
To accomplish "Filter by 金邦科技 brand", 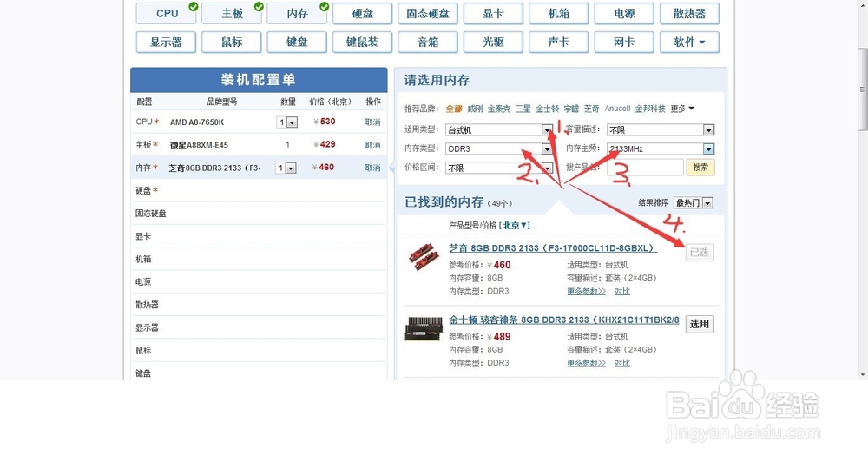I will pos(650,109).
